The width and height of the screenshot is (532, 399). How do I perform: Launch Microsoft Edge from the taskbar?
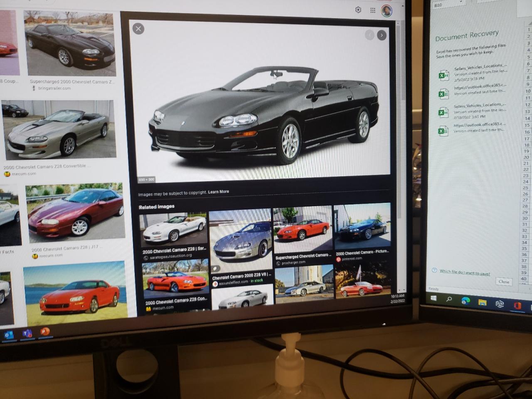(x=465, y=300)
